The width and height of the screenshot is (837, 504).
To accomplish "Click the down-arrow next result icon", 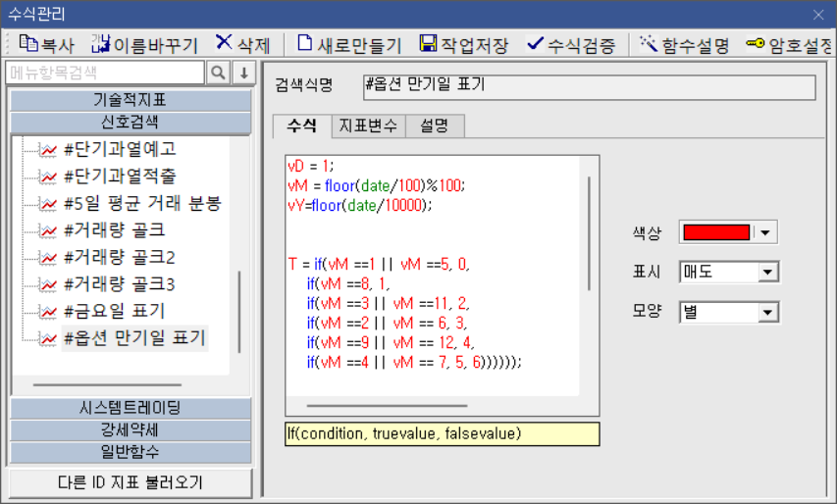I will 244,72.
